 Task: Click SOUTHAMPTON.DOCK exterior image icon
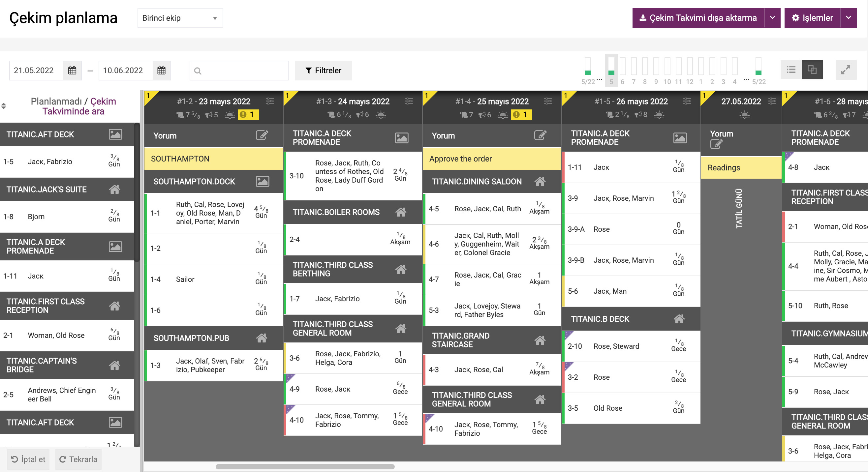pos(263,182)
